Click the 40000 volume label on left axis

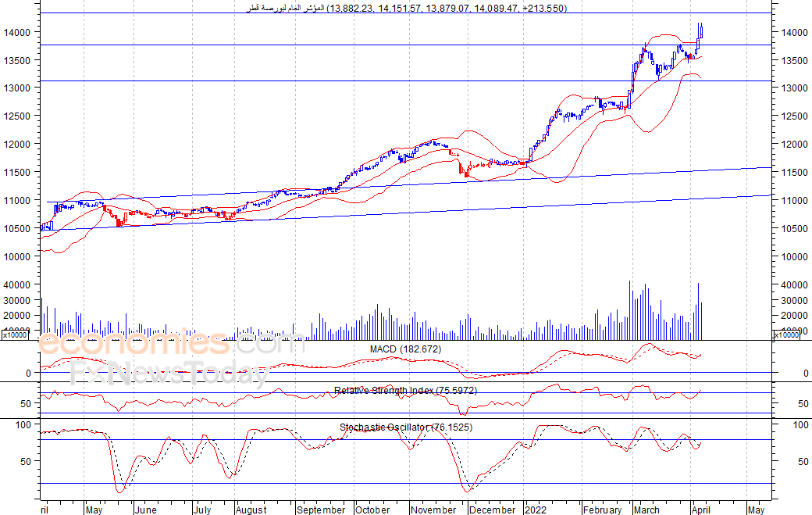[x=17, y=284]
